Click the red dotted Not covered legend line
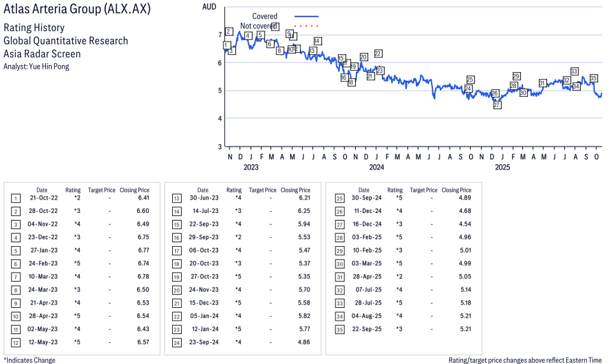This screenshot has width=609, height=364. (x=306, y=26)
